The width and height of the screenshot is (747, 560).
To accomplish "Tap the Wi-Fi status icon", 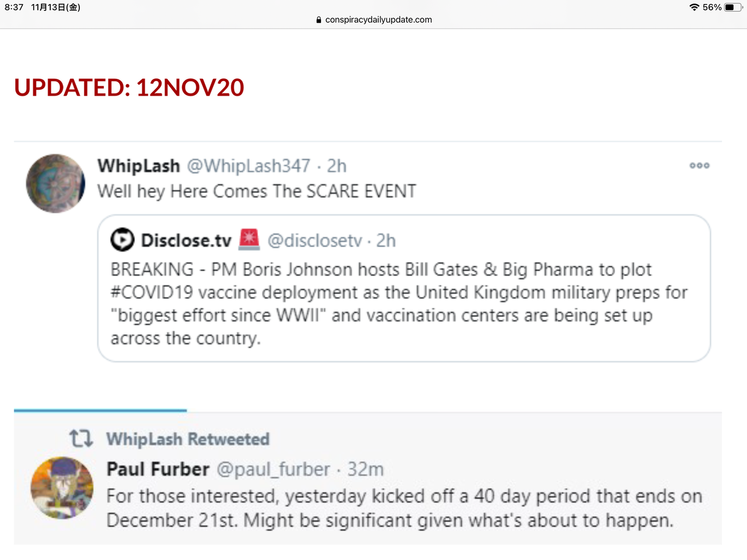I will 694,8.
